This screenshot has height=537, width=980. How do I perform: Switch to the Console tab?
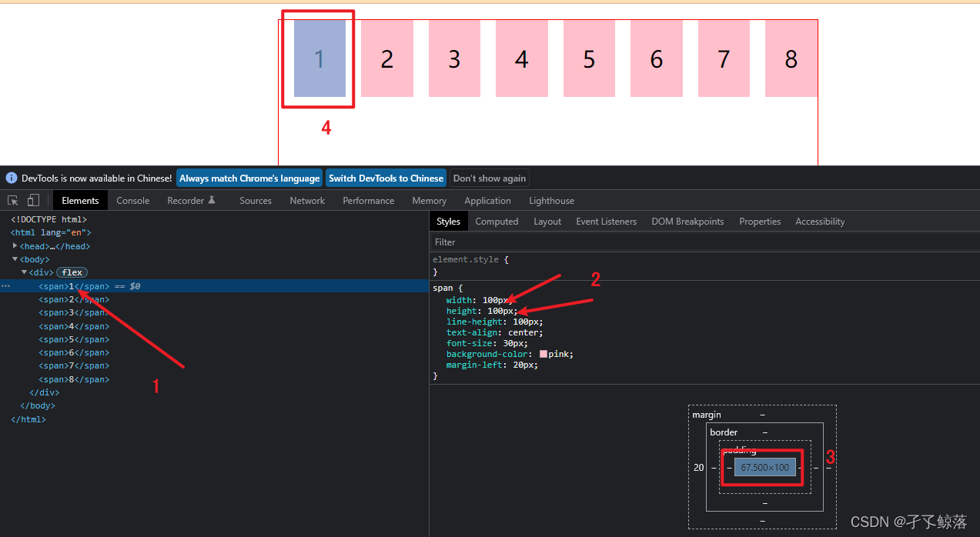(133, 200)
